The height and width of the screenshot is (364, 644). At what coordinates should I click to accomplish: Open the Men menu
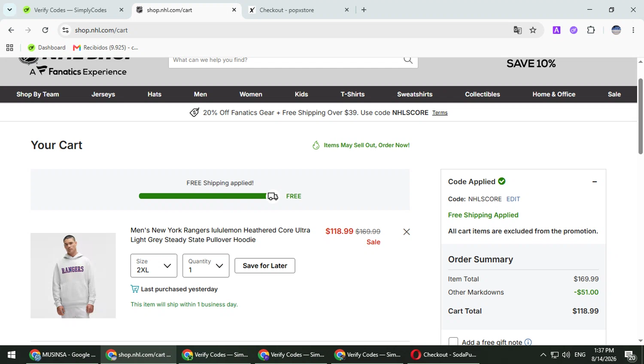click(x=200, y=94)
